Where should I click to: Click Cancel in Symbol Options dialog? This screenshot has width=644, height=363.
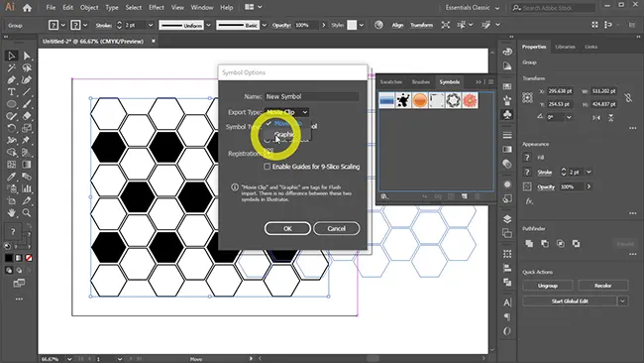[x=337, y=228]
